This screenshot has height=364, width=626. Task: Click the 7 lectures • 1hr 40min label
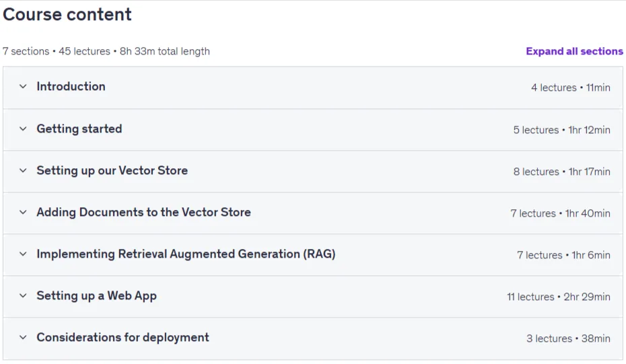coord(560,213)
